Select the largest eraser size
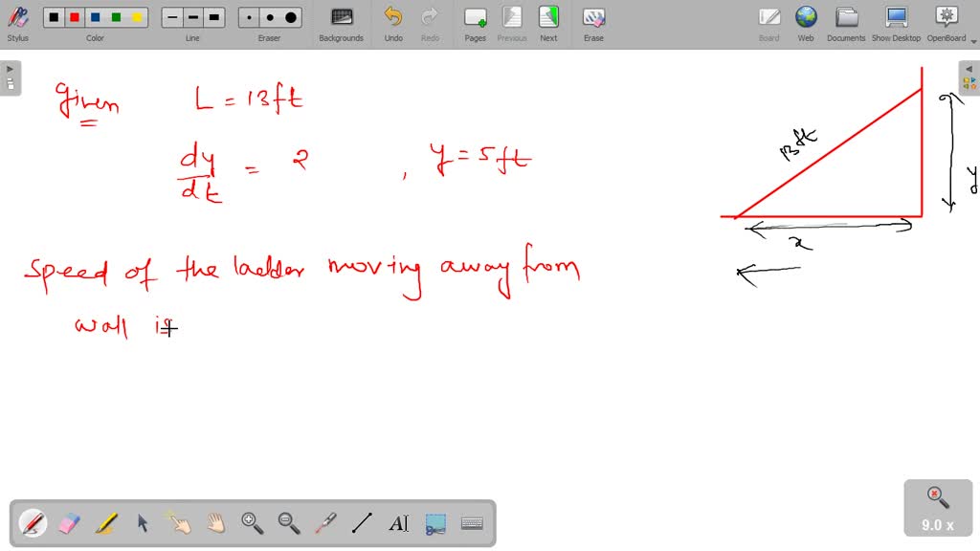 [x=291, y=17]
